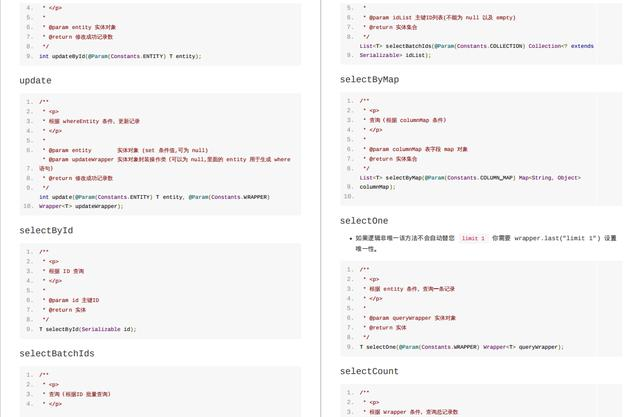Click '@return 修改成功记录数' in the update block
Image resolution: width=640 pixels, height=417 pixels.
(78, 178)
